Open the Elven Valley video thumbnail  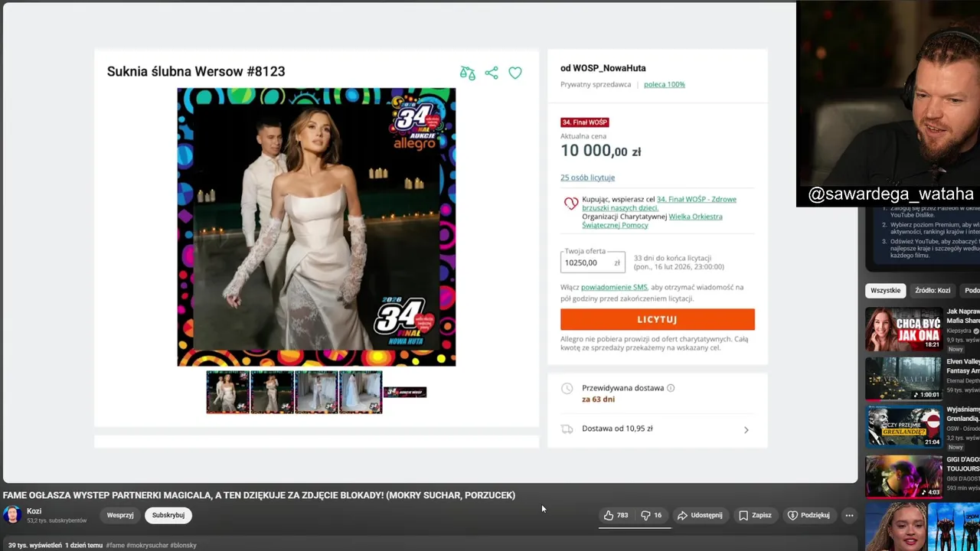pos(903,378)
